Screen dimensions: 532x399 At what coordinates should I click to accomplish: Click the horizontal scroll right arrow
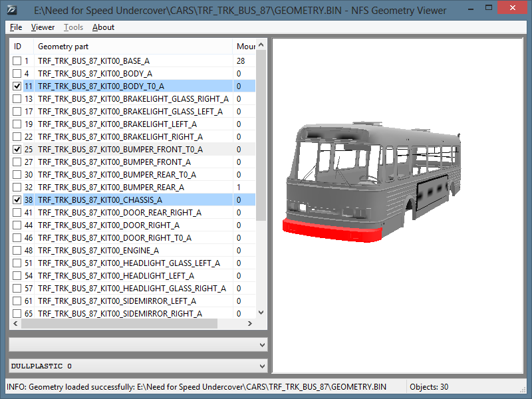[250, 324]
